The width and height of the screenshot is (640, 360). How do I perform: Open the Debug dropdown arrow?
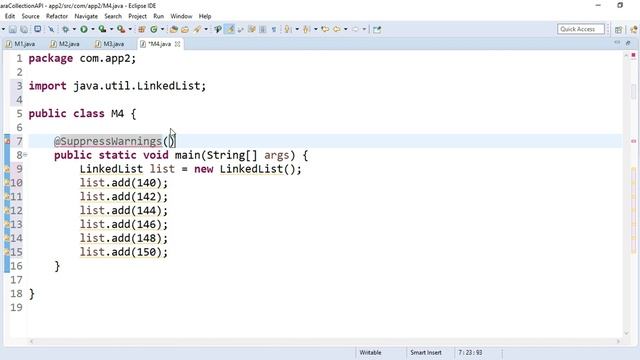tap(74, 29)
